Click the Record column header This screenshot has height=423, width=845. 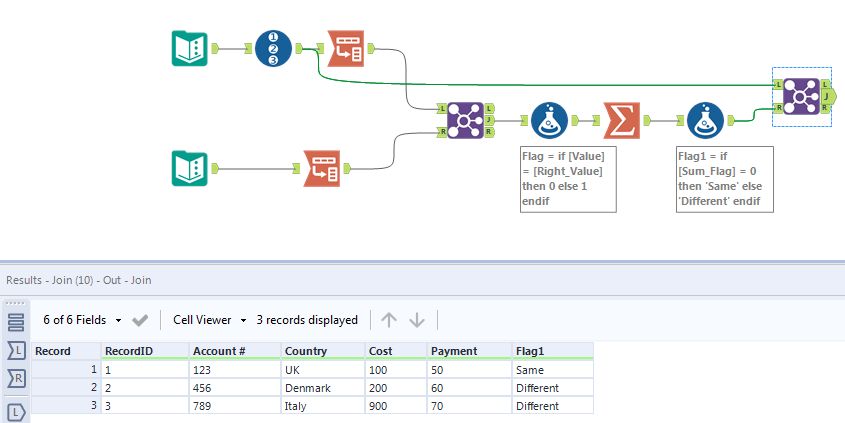66,351
